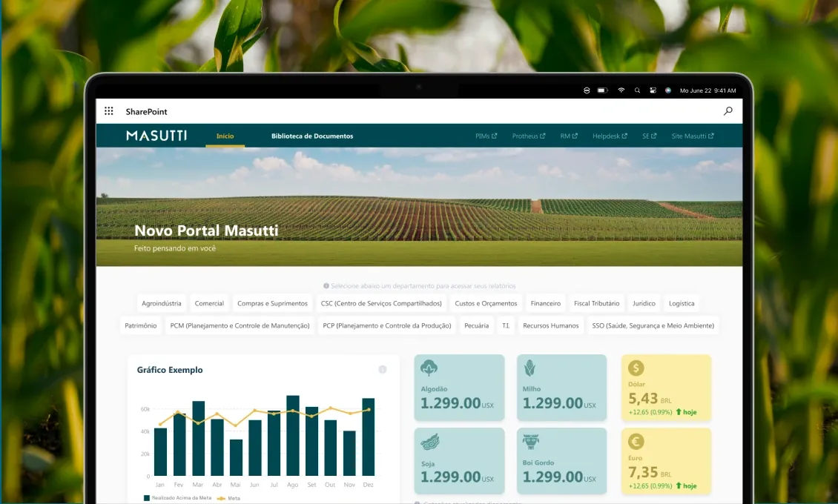Open the Protheus link
Viewport: 838px width, 504px height.
tap(529, 136)
